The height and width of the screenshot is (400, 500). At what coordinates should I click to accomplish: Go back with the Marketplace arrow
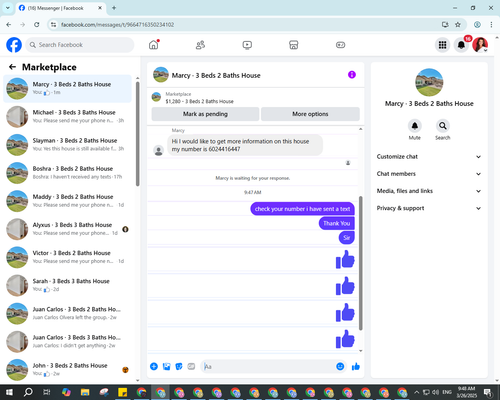coord(12,67)
